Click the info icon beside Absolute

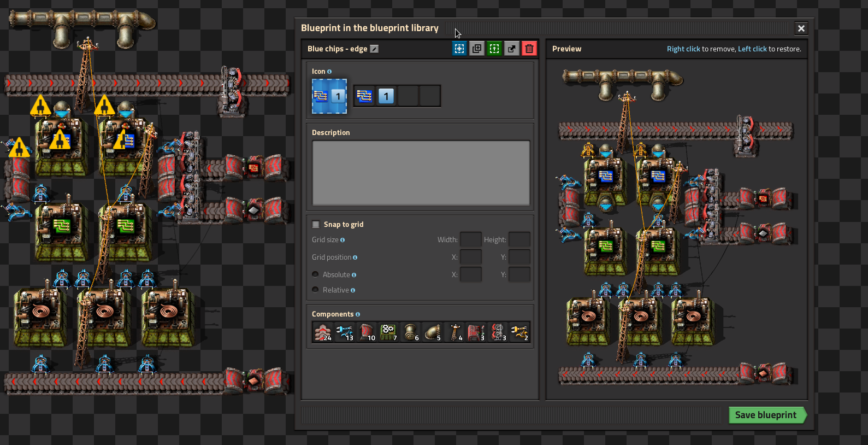click(x=354, y=275)
